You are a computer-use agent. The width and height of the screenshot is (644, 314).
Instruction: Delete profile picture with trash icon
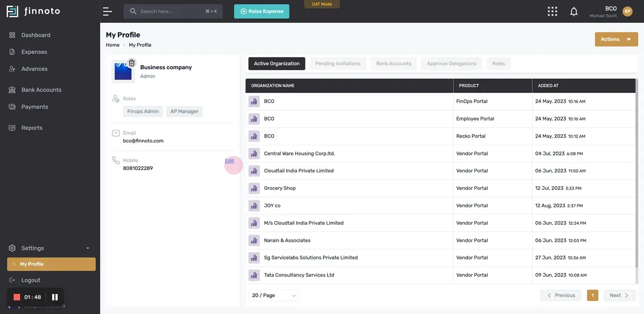point(131,63)
